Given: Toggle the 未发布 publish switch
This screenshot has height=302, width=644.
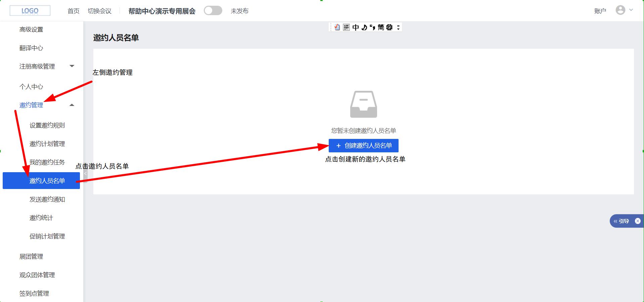Looking at the screenshot, I should tap(213, 11).
